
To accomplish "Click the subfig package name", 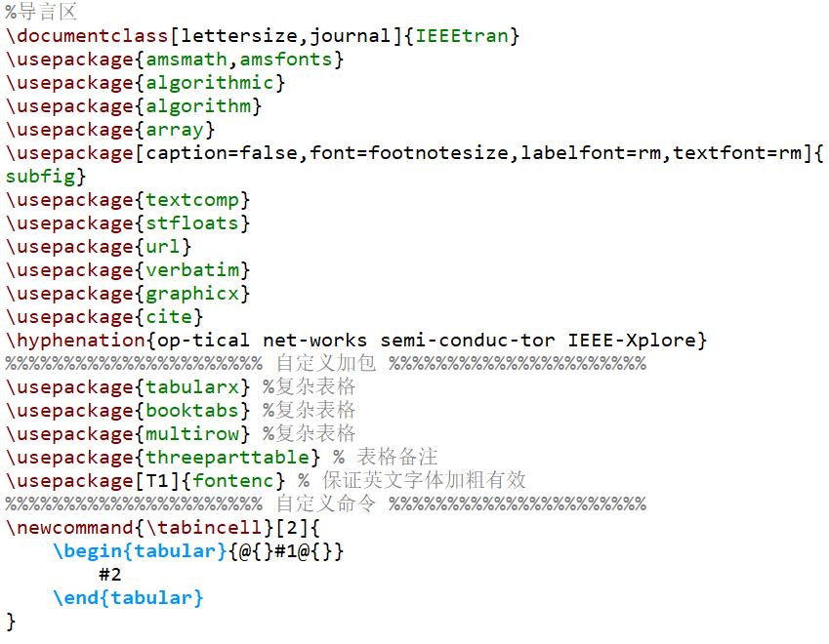I will point(40,177).
